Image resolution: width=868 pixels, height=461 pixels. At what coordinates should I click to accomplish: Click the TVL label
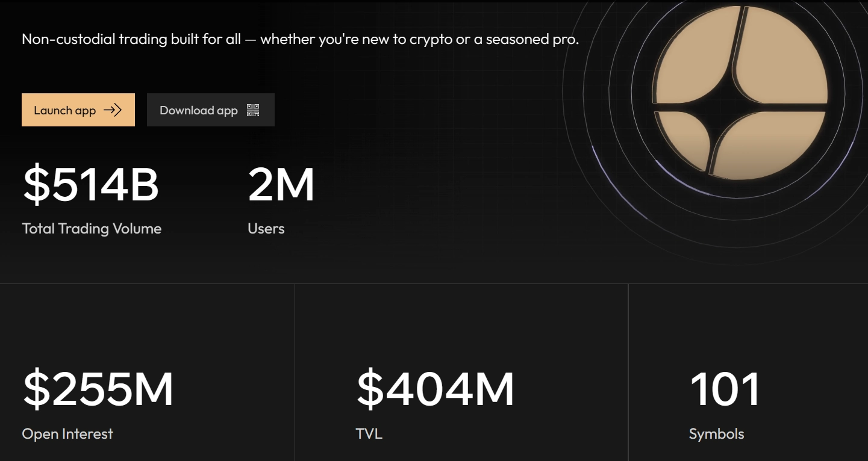[369, 434]
